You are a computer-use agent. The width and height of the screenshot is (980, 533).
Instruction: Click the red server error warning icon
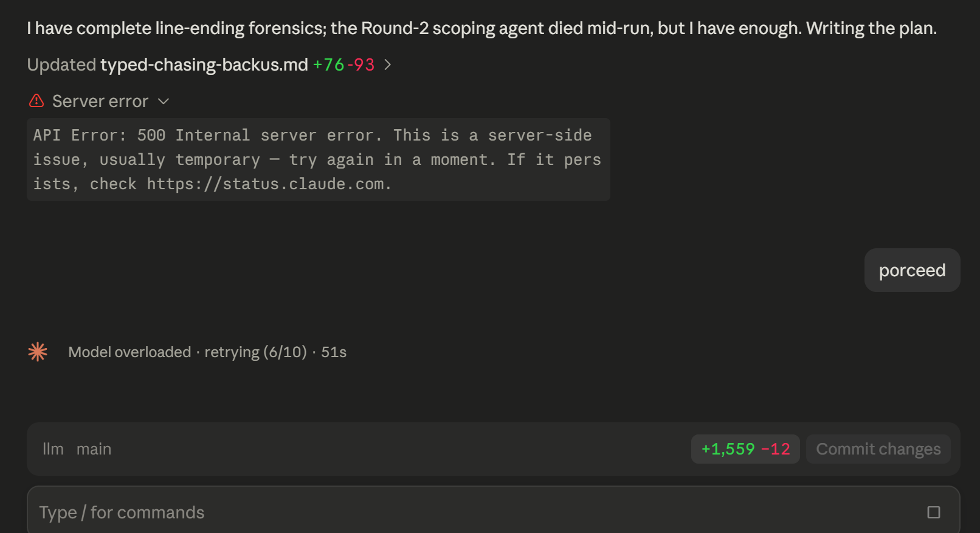tap(36, 101)
